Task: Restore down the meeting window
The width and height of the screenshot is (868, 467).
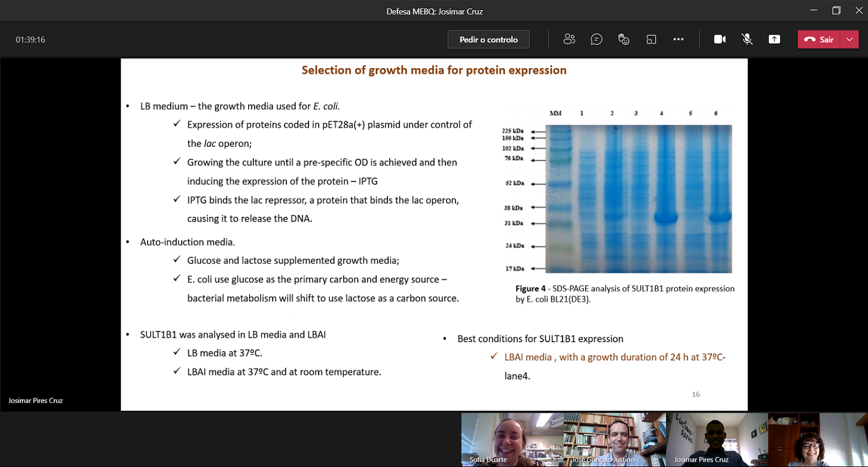Action: click(x=836, y=11)
